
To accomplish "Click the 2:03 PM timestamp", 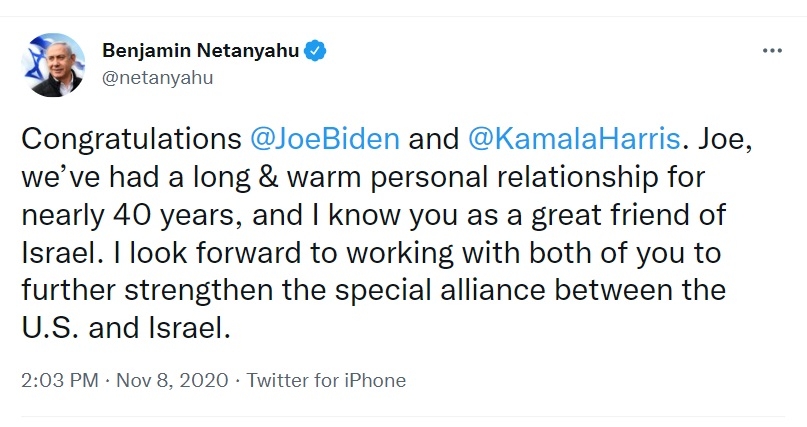I will pyautogui.click(x=56, y=380).
